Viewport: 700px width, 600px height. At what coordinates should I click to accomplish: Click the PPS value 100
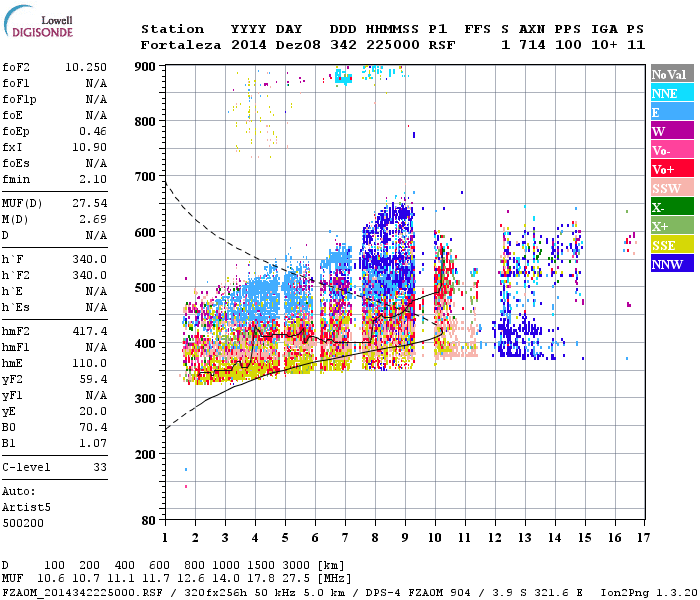click(568, 45)
